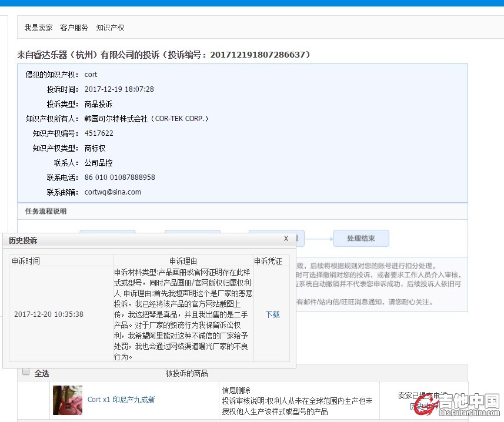This screenshot has width=504, height=422.
Task: Click the 申诉理由 column header
Action: [x=183, y=261]
